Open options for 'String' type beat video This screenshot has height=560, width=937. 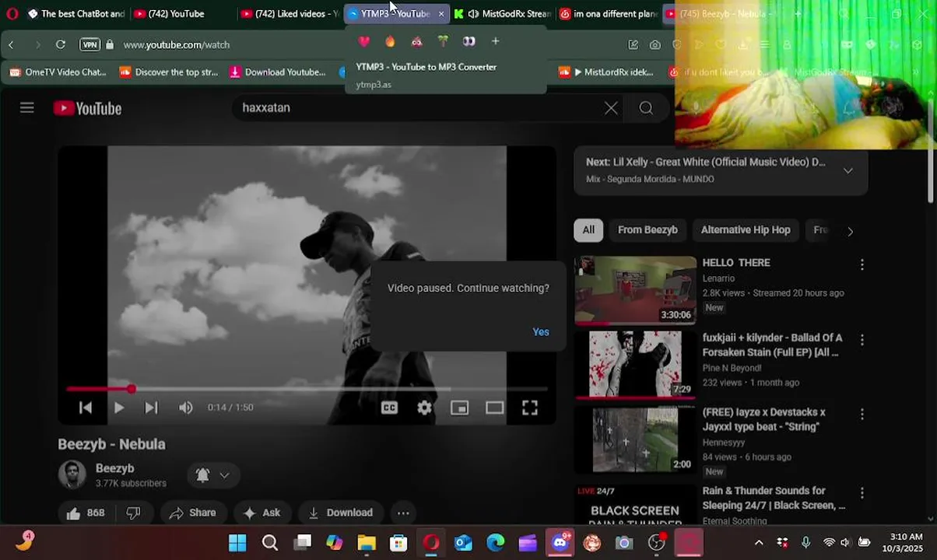click(862, 415)
